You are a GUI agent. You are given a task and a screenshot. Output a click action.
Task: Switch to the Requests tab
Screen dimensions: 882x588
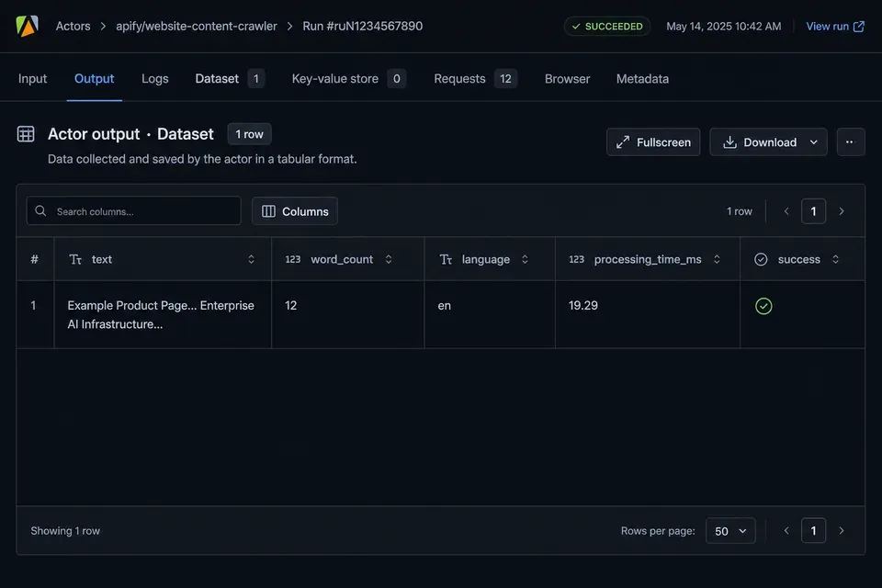pyautogui.click(x=475, y=79)
